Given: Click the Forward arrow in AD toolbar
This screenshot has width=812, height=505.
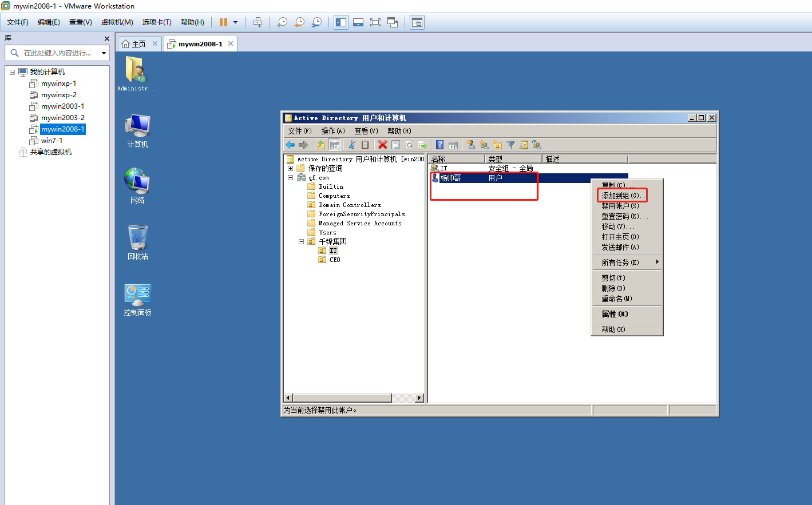Looking at the screenshot, I should click(x=303, y=145).
